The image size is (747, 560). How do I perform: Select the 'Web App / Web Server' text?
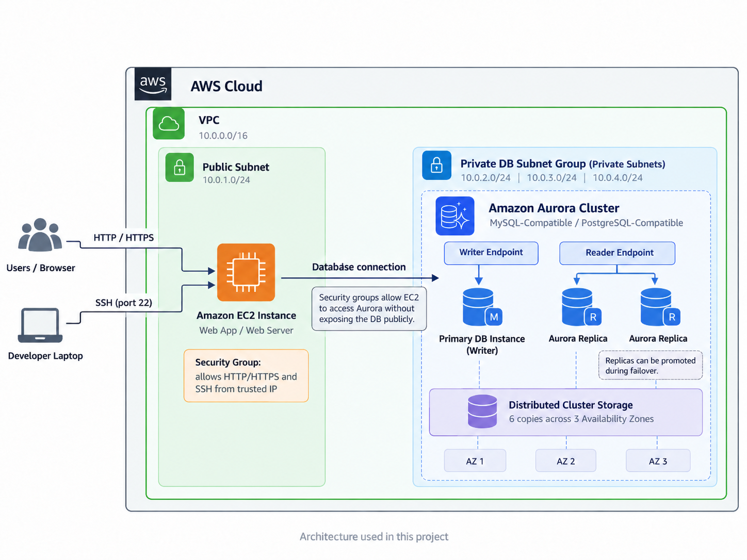point(246,331)
